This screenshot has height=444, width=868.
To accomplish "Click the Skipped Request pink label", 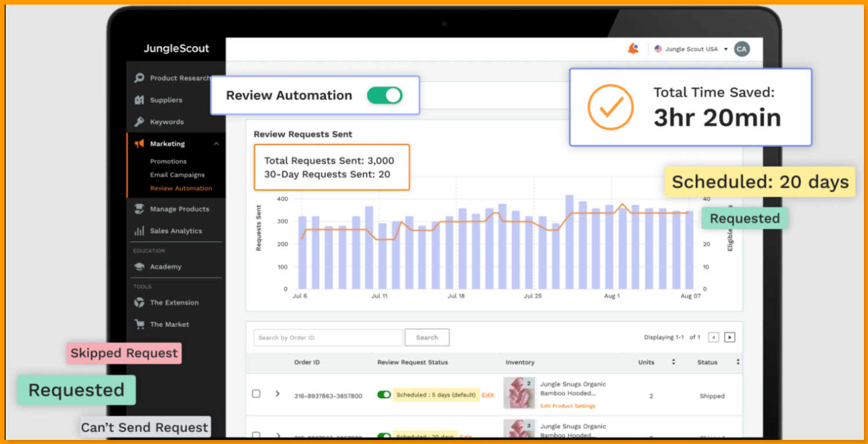I will [124, 353].
